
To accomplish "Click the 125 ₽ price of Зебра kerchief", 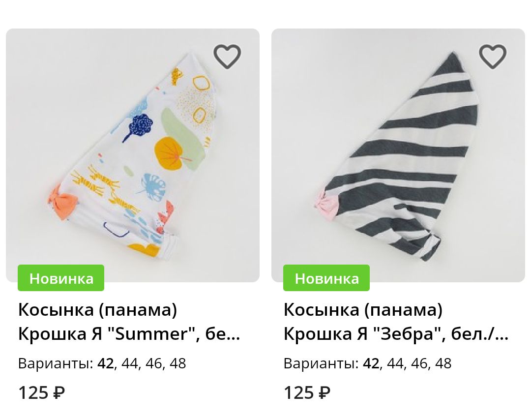I will [x=307, y=393].
